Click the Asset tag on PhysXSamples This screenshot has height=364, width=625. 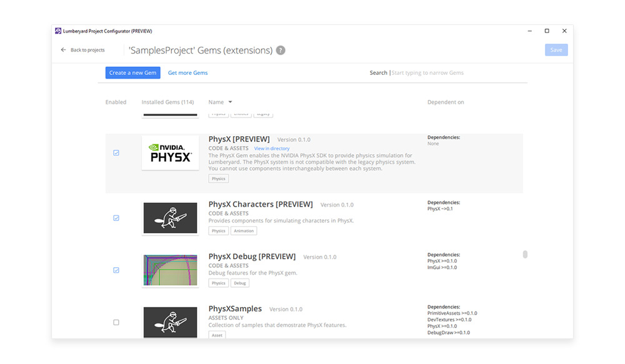click(216, 335)
